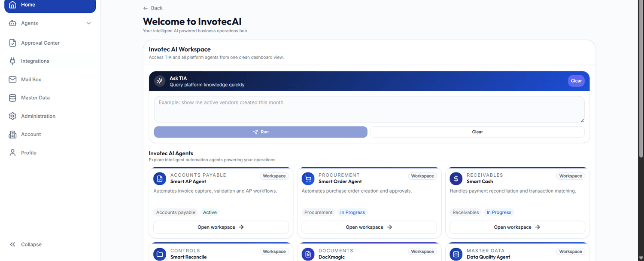Click the Smart AP Agent invoice icon
Screen dimensions: 644x261
pos(160,178)
